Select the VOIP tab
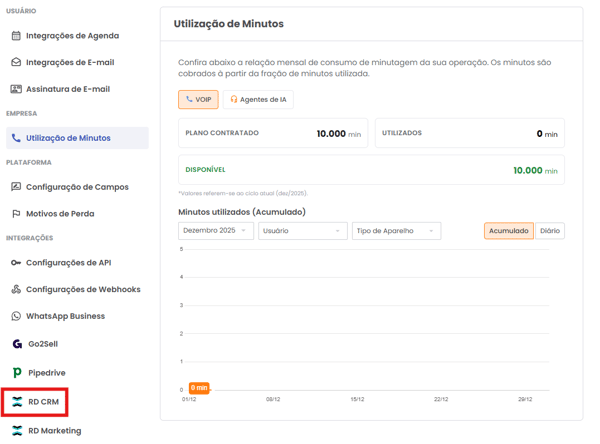The image size is (600, 444). (198, 100)
